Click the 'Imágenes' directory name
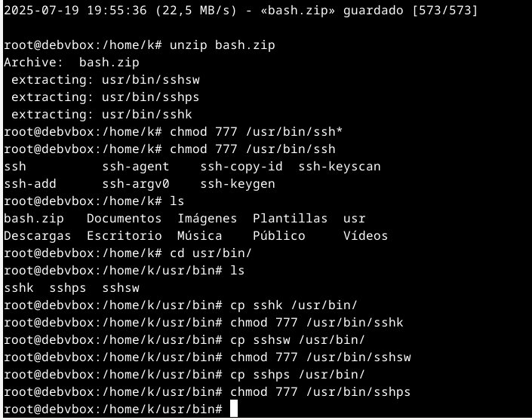 pos(208,219)
